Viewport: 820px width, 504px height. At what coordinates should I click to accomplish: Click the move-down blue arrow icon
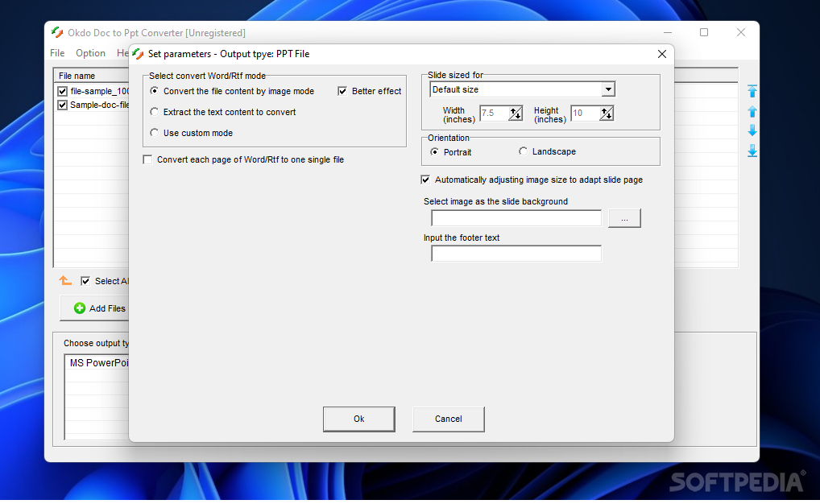point(752,130)
